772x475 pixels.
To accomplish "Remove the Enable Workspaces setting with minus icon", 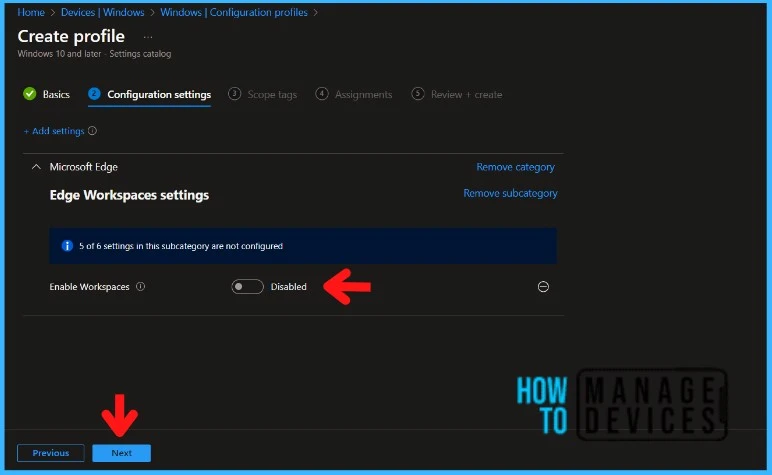I will click(543, 286).
